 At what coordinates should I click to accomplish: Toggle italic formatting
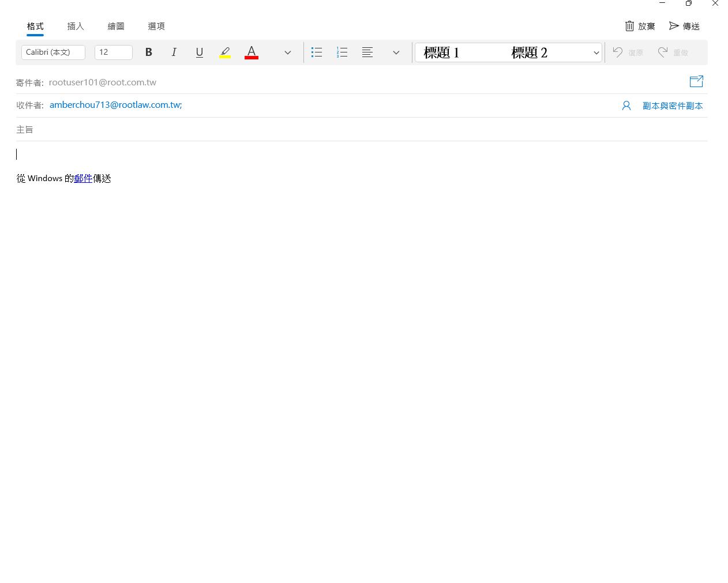pyautogui.click(x=174, y=52)
